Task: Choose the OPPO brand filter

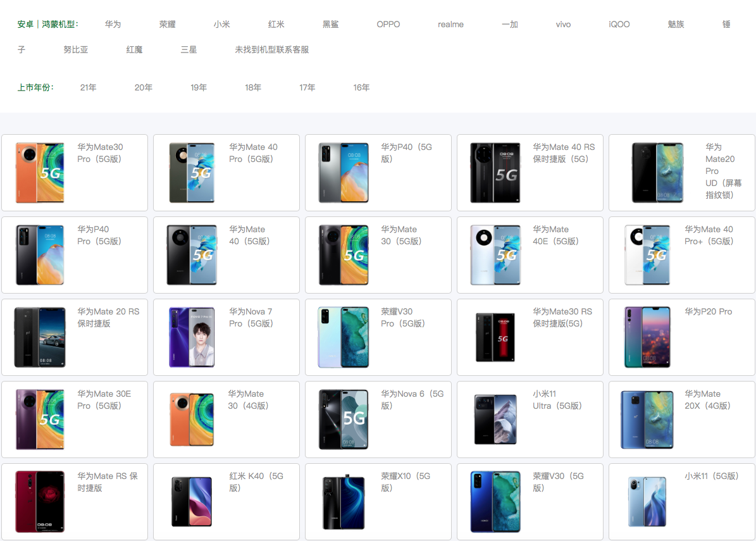Action: click(388, 24)
